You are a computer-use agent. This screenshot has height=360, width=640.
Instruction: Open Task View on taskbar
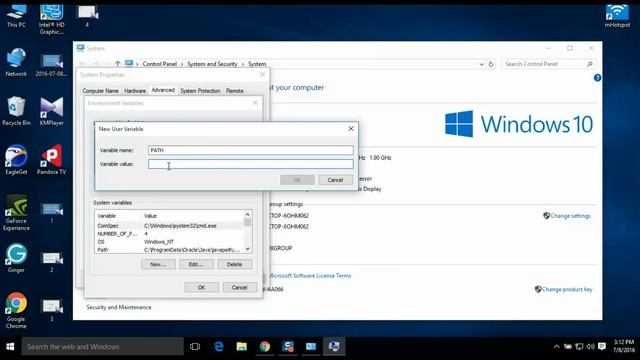click(195, 347)
